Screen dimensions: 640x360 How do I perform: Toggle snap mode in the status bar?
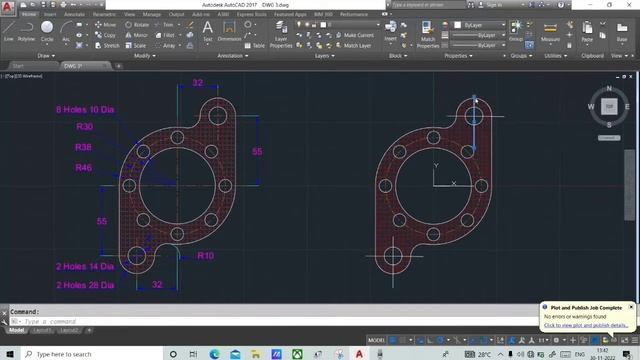point(403,340)
